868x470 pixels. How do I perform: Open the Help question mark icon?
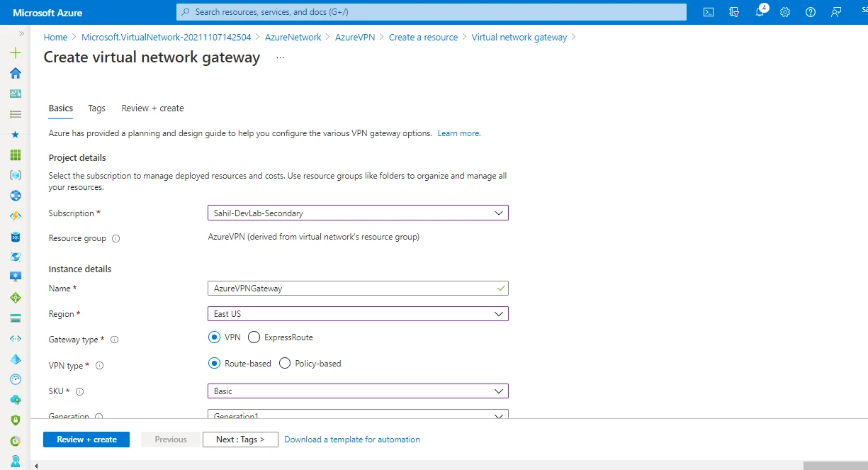click(x=810, y=12)
